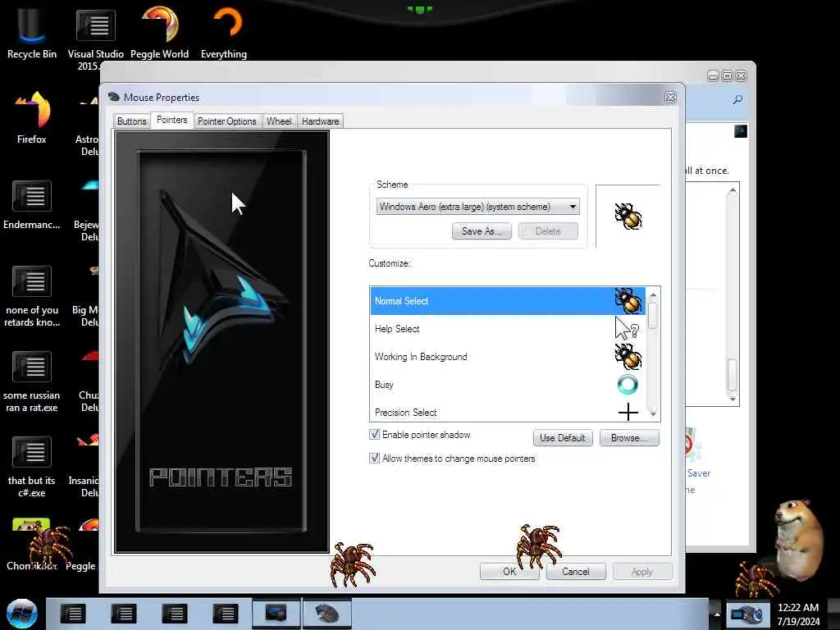This screenshot has width=840, height=630.
Task: Confirm with the OK button
Action: [x=509, y=572]
